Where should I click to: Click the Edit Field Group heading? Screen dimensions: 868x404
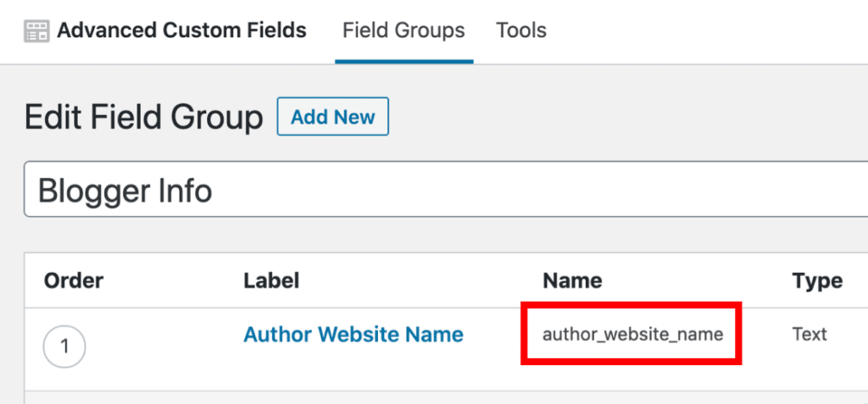point(144,117)
